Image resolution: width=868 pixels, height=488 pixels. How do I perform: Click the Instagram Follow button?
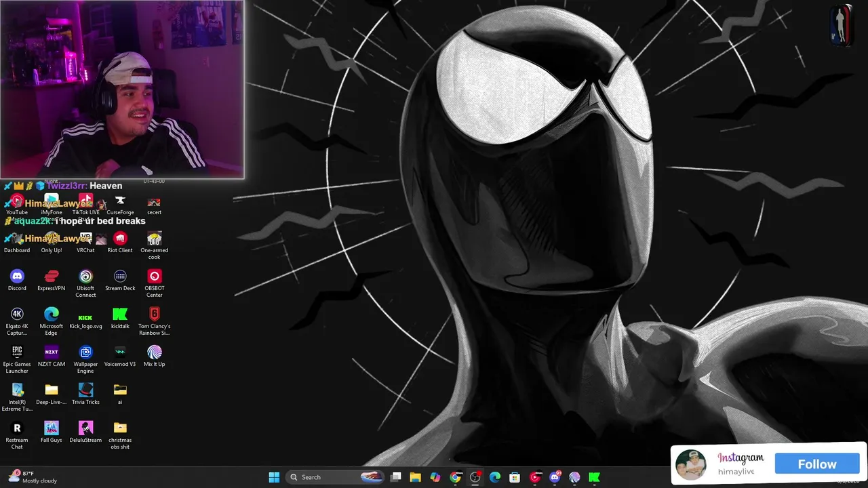817,464
